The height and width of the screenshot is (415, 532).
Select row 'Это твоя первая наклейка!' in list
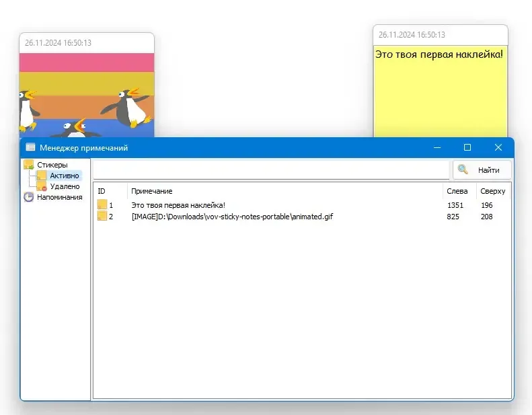[302, 205]
